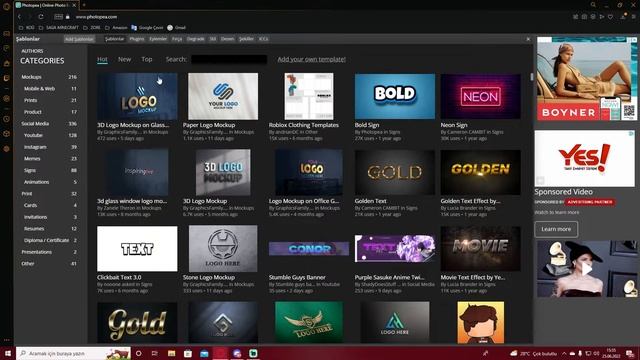Sort templates by Hot

click(102, 59)
